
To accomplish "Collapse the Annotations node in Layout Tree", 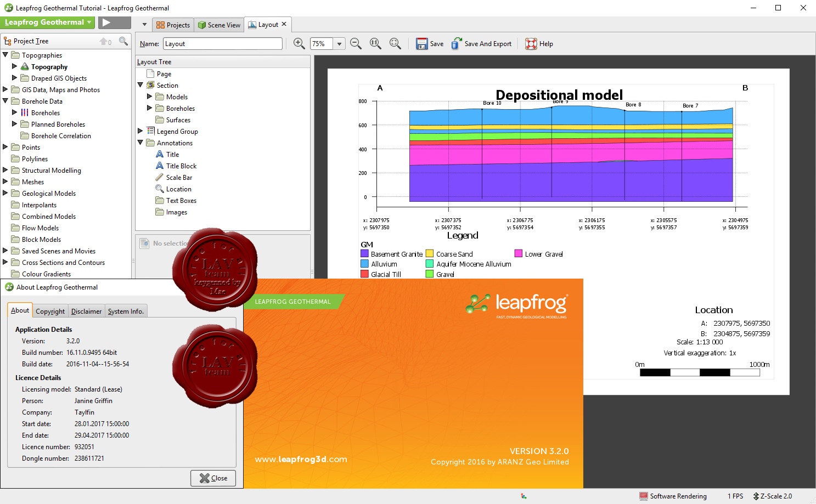I will click(140, 143).
